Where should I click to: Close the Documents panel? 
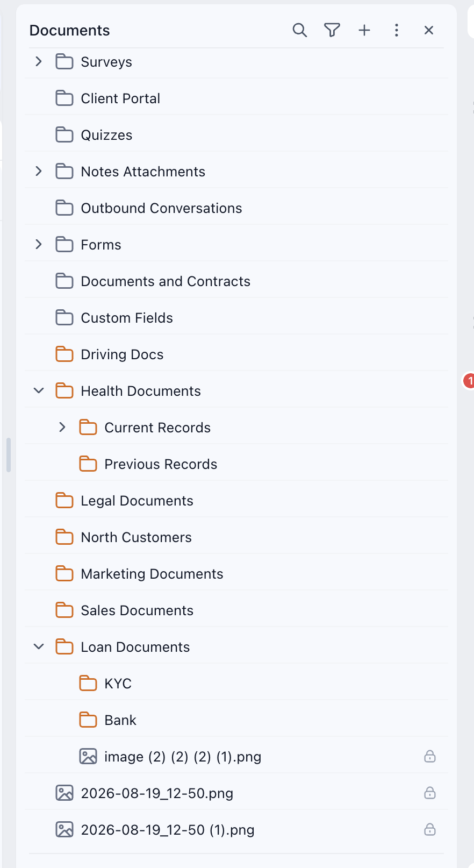429,30
